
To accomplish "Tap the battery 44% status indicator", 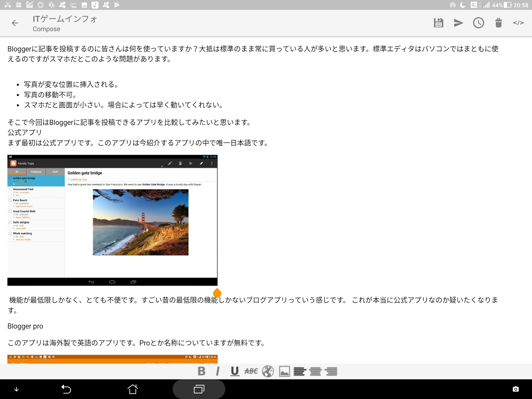I will tap(502, 5).
